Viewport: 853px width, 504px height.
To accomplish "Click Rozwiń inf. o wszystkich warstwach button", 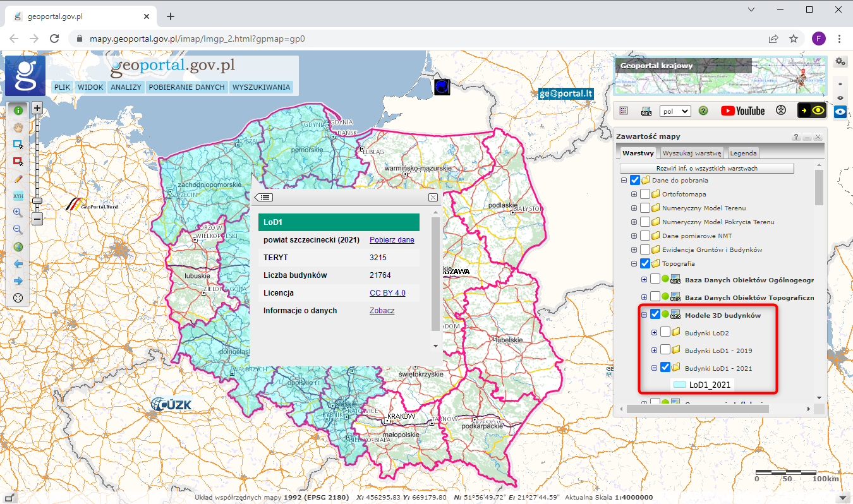I will tap(706, 169).
